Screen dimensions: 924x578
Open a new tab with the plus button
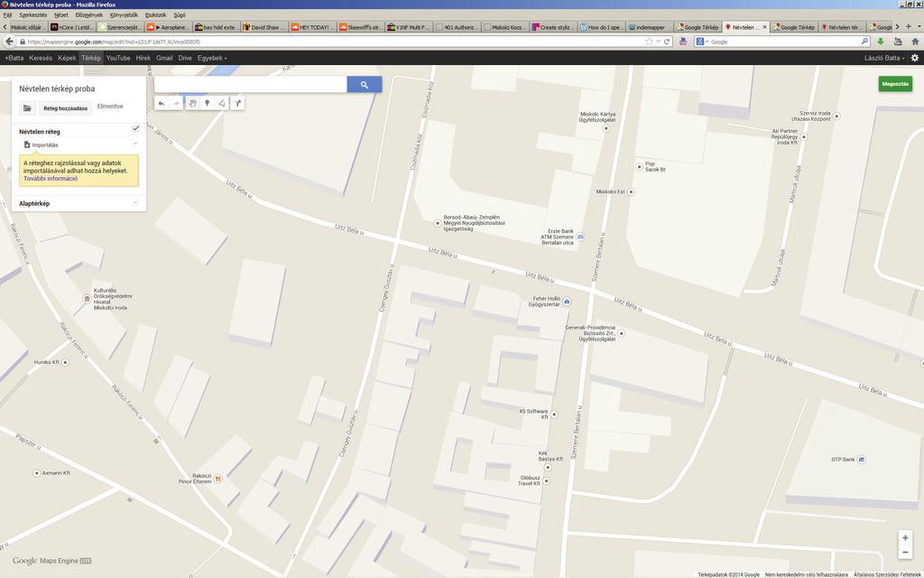point(908,26)
